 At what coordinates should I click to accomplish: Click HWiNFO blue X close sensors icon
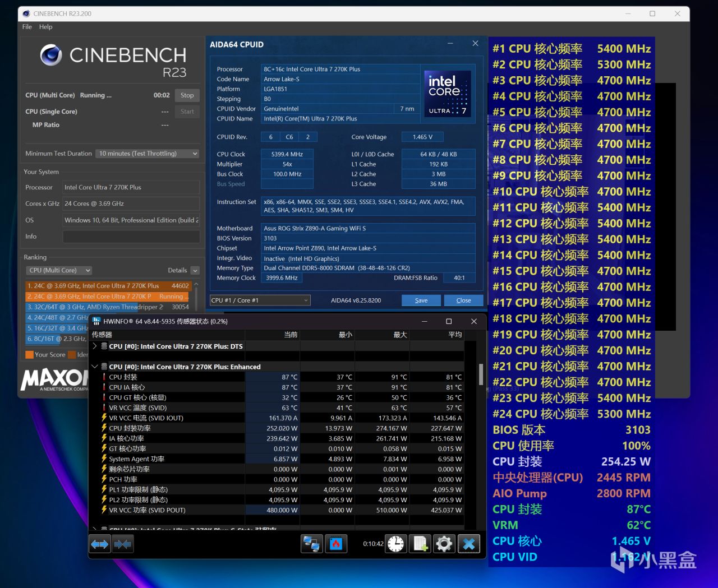[x=469, y=544]
